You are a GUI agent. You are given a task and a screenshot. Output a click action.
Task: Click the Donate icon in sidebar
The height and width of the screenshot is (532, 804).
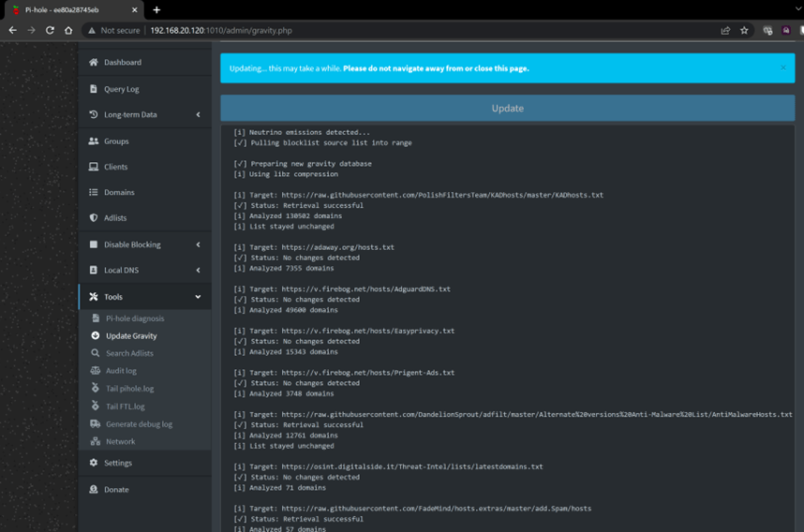[x=94, y=490]
